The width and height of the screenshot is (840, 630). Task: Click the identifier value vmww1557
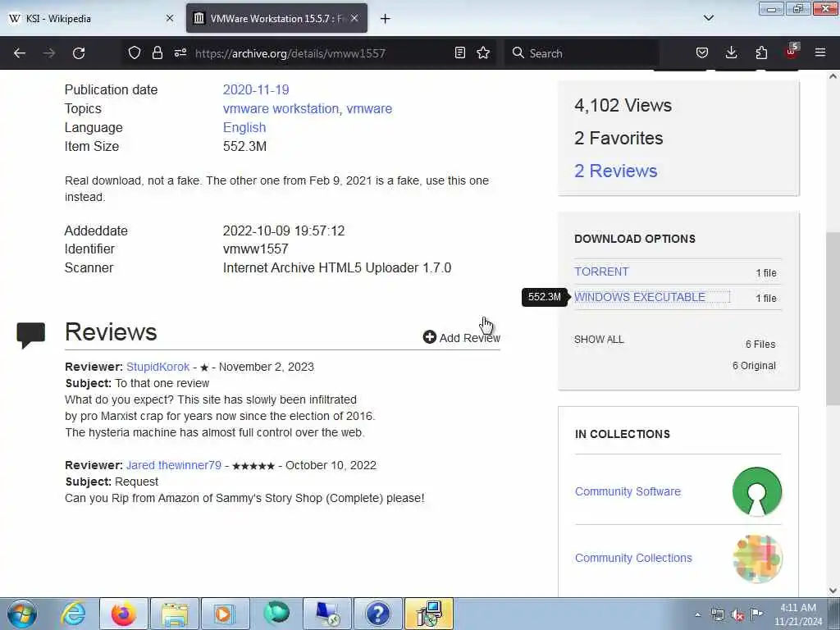[256, 249]
